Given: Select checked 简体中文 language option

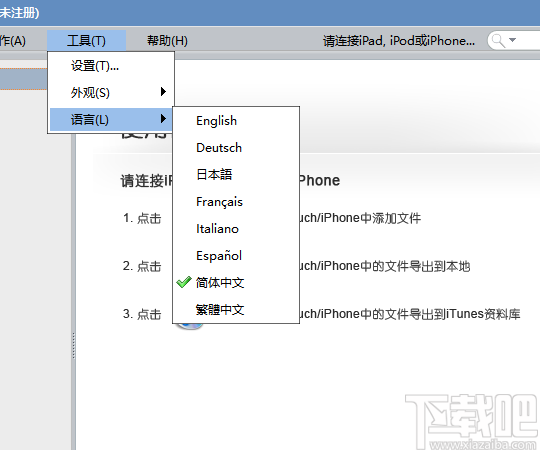Looking at the screenshot, I should [x=236, y=283].
